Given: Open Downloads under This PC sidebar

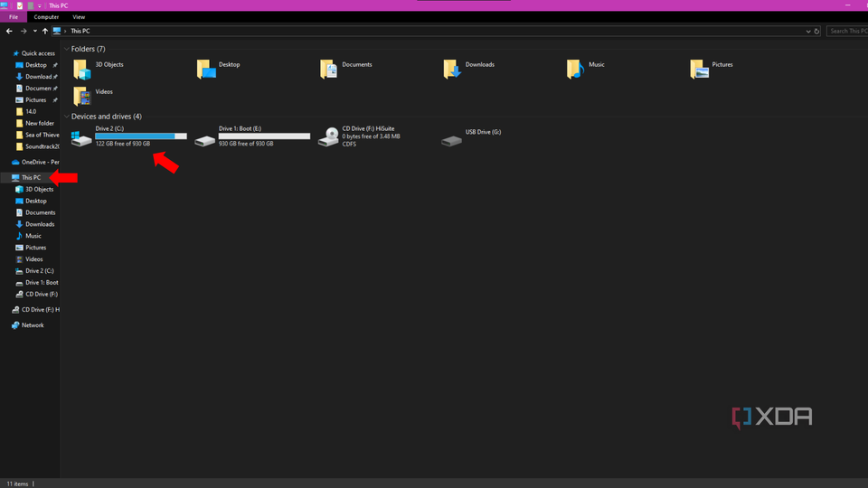Looking at the screenshot, I should [x=39, y=223].
